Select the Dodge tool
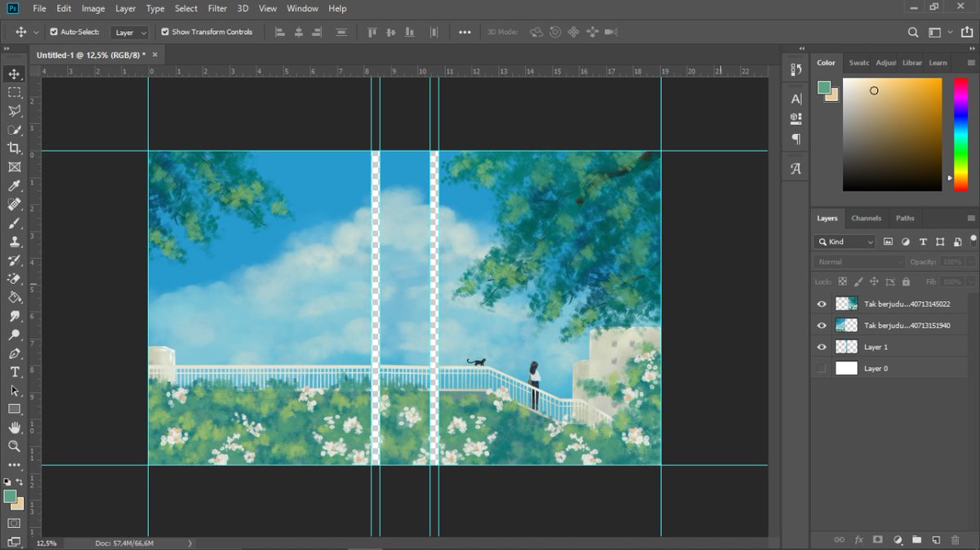Image resolution: width=980 pixels, height=550 pixels. [14, 335]
